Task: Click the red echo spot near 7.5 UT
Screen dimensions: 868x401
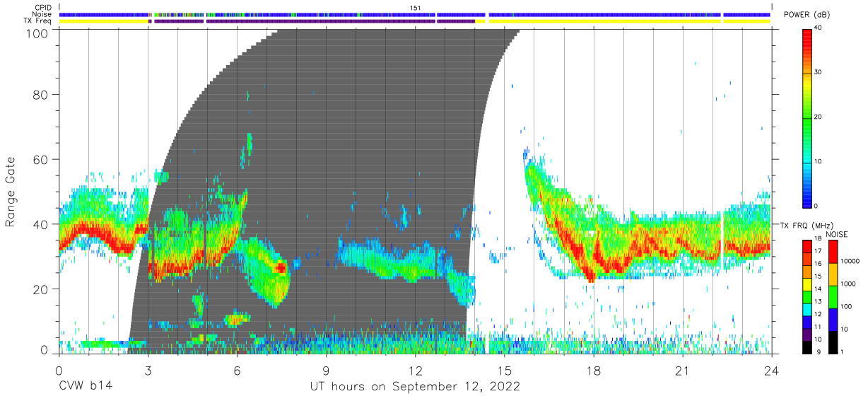Action: point(281,268)
